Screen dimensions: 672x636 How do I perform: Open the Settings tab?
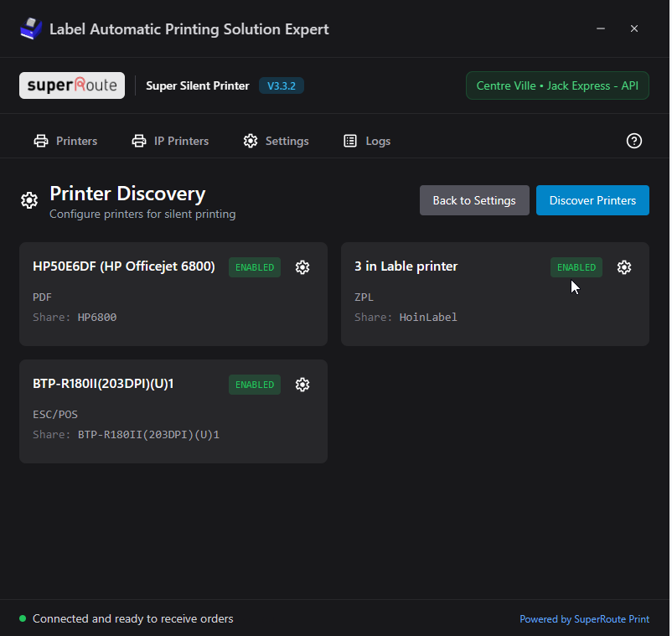point(276,141)
